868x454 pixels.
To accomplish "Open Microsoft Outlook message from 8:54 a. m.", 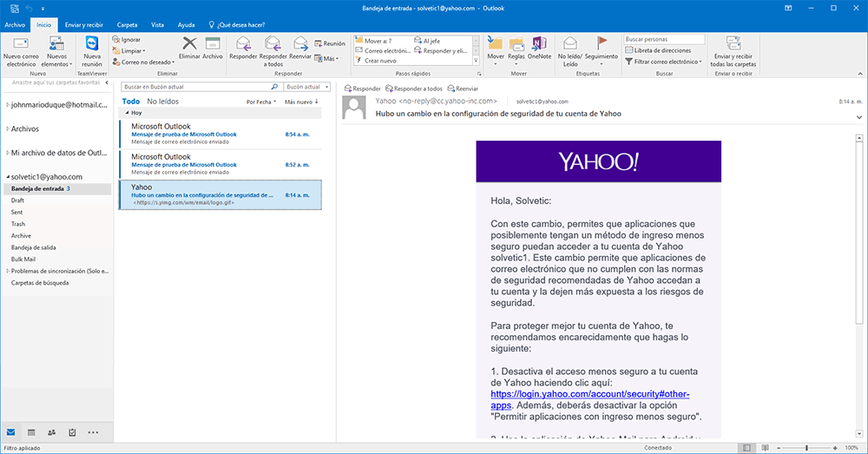I will point(220,134).
